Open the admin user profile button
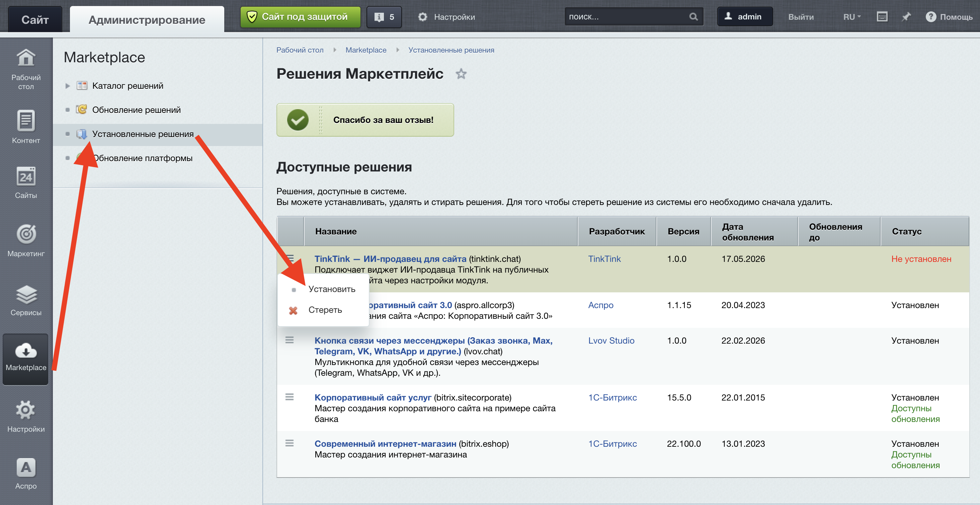The height and width of the screenshot is (505, 980). click(744, 16)
